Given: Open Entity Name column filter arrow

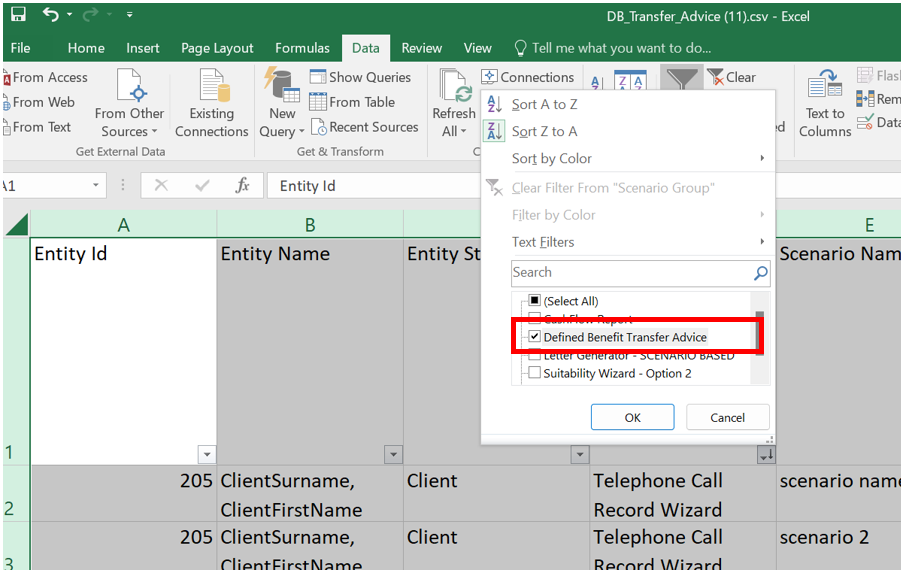Looking at the screenshot, I should pyautogui.click(x=393, y=454).
